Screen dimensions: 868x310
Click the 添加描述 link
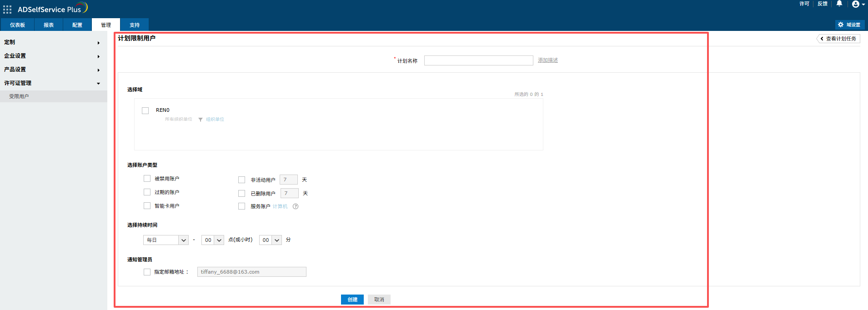pyautogui.click(x=547, y=60)
